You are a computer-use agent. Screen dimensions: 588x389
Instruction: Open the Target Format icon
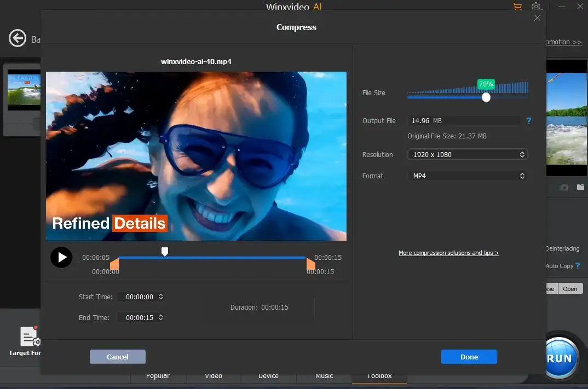click(x=29, y=336)
